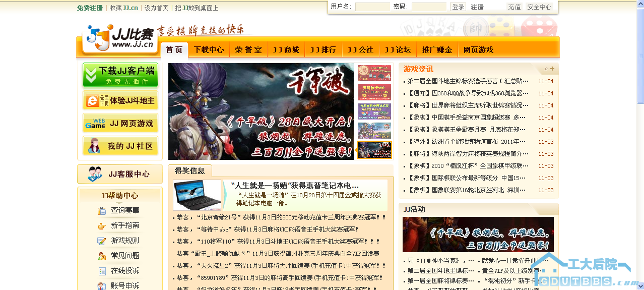This screenshot has width=644, height=290.
Task: Open the JJ网页游戏 Web Game button
Action: (x=120, y=123)
